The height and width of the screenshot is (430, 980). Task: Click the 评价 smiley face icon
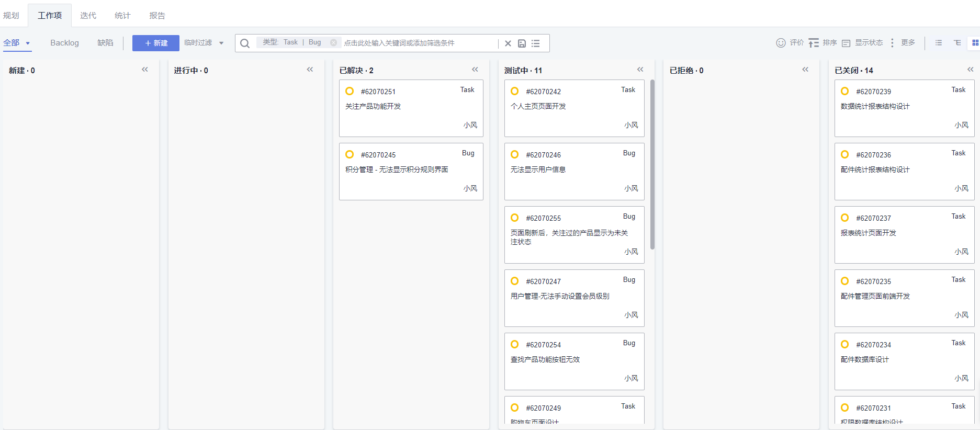coord(781,43)
